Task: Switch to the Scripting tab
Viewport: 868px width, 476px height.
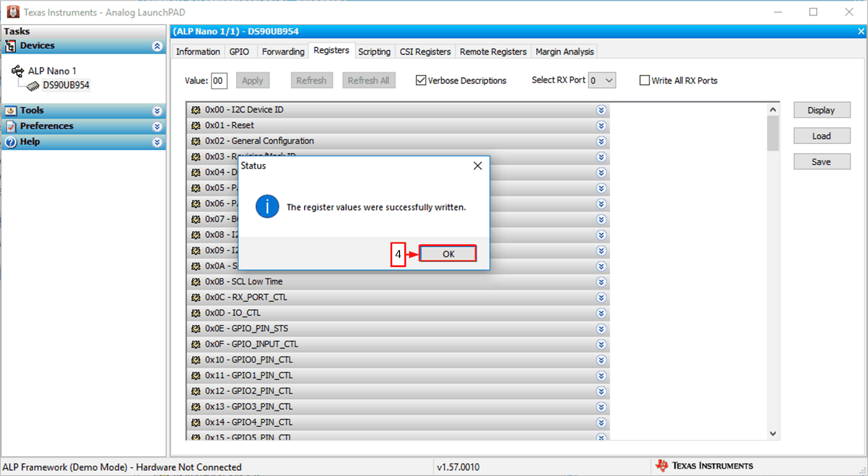Action: coord(374,52)
